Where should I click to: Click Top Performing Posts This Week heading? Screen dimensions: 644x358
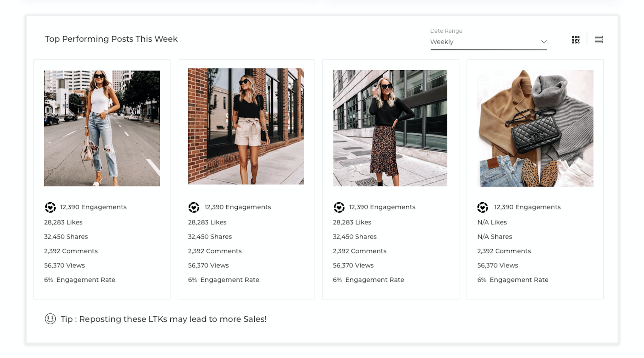click(x=111, y=39)
